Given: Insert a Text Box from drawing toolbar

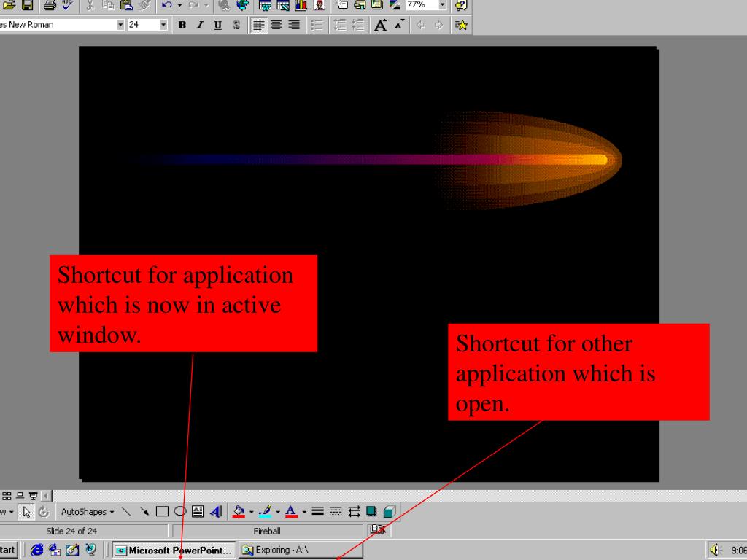Looking at the screenshot, I should pos(197,512).
